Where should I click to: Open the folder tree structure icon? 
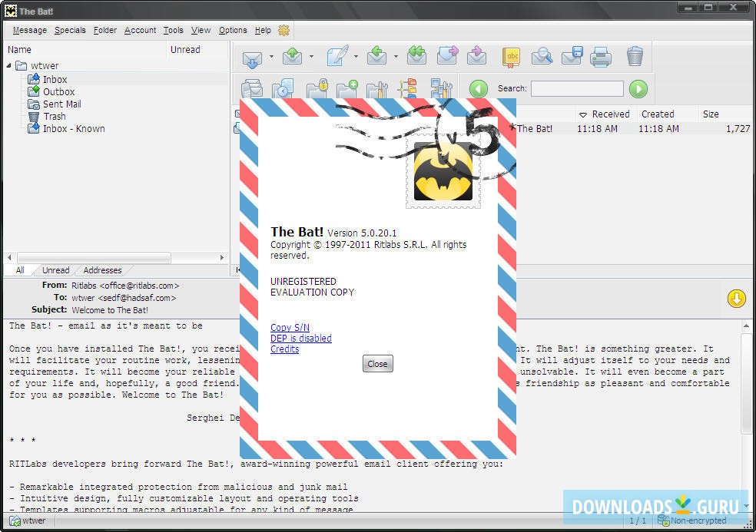click(x=408, y=89)
